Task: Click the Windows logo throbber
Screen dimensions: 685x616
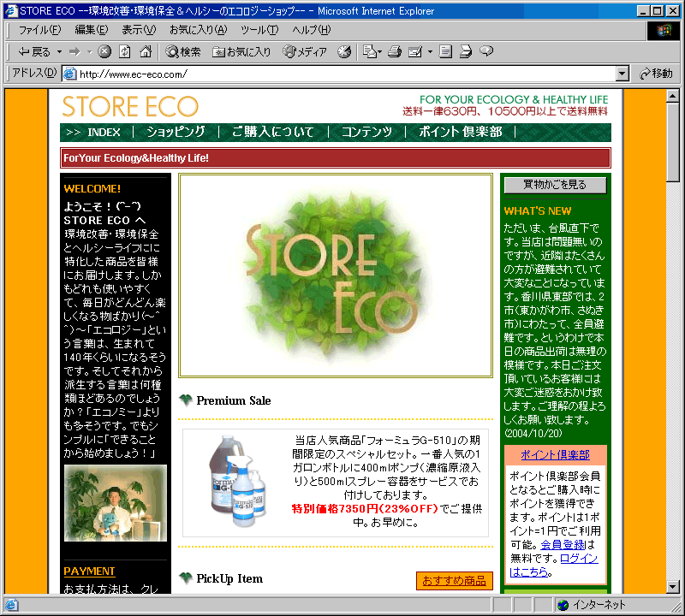Action: point(663,30)
